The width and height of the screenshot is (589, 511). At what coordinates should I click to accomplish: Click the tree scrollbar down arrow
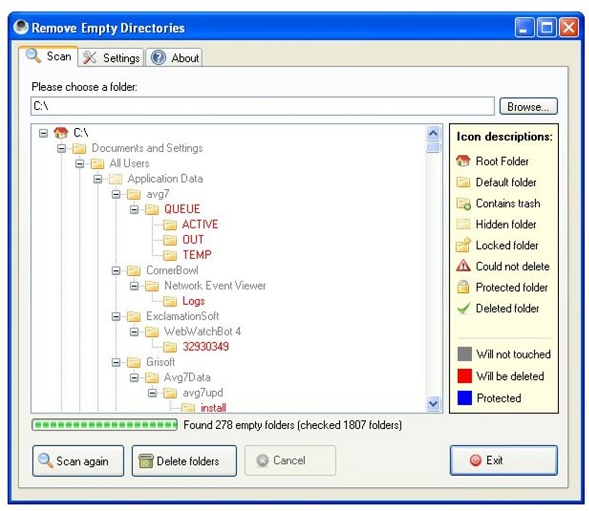433,404
